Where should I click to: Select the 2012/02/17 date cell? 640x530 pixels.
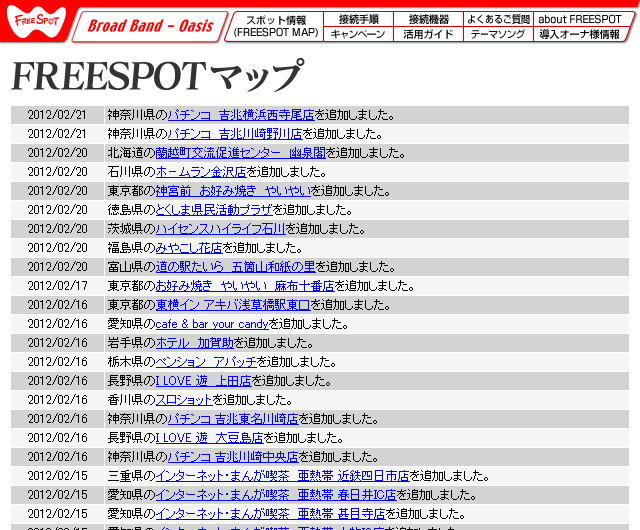(x=58, y=286)
